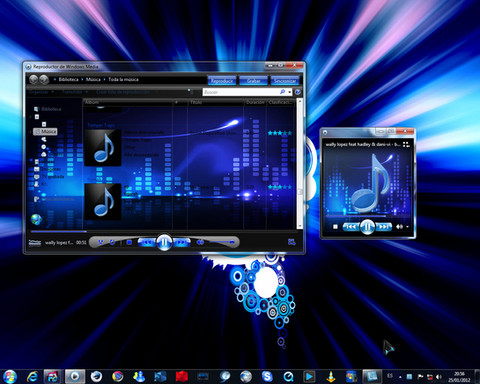Skip to next track in main player
Image resolution: width=480 pixels, height=384 pixels.
coord(181,242)
